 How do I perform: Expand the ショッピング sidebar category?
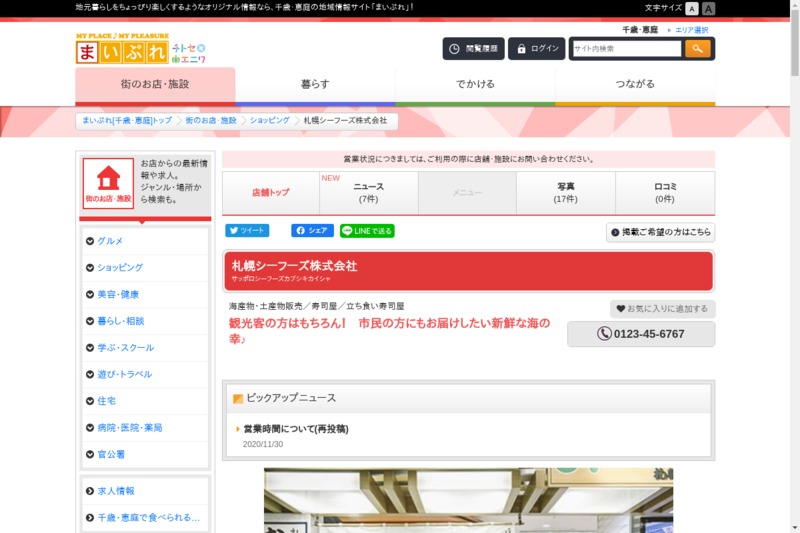click(119, 268)
